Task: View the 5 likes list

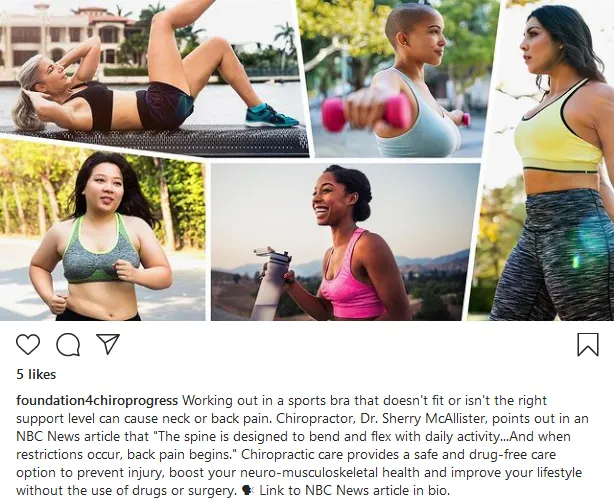Action: click(36, 374)
